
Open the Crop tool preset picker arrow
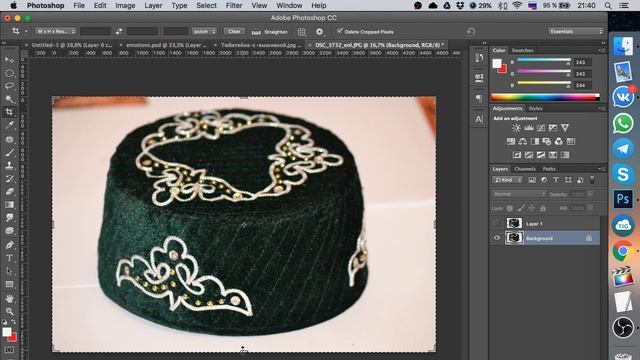pyautogui.click(x=26, y=31)
